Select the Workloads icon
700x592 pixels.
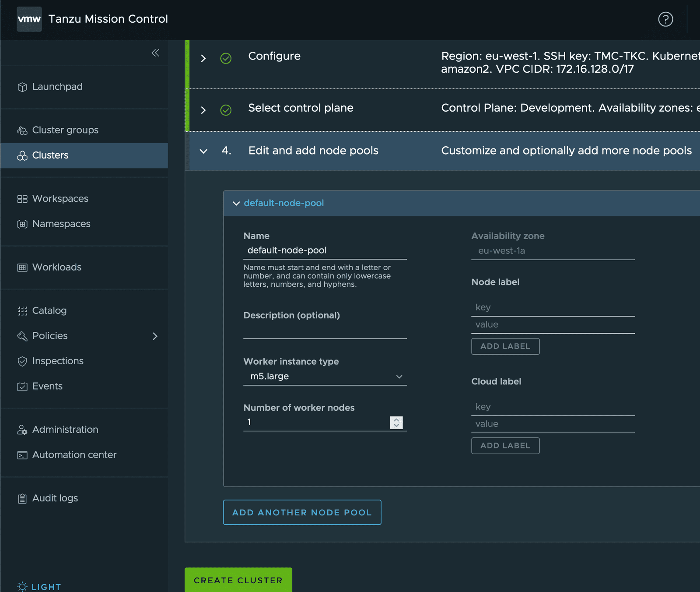point(22,267)
